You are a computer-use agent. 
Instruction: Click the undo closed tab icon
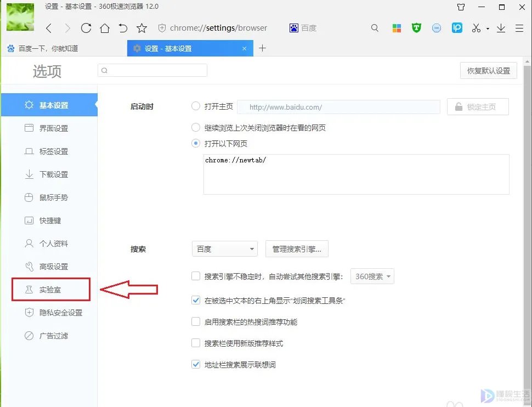(x=123, y=28)
